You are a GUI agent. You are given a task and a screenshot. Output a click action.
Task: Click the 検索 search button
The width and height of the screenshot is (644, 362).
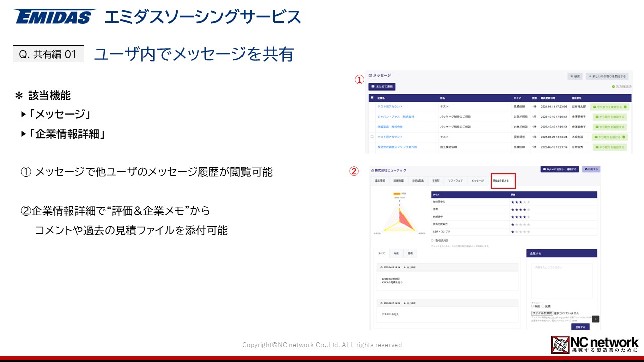(x=575, y=76)
